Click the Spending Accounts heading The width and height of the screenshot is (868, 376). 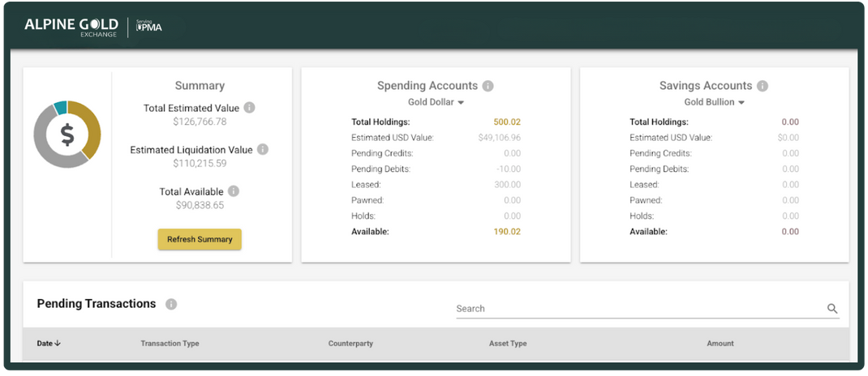(428, 86)
